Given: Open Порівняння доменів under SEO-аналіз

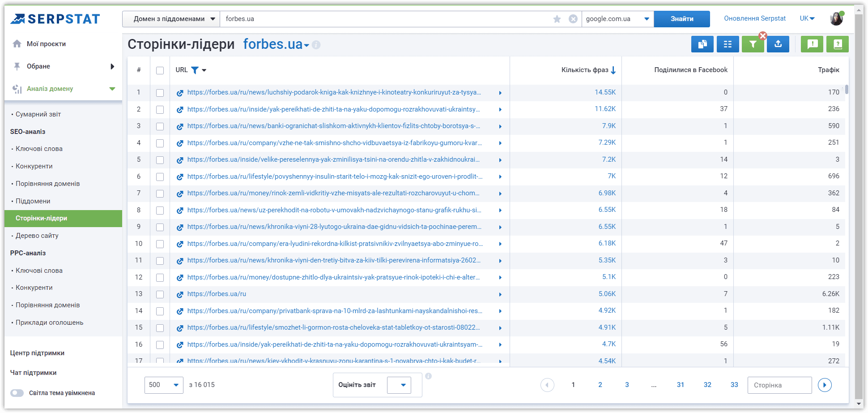Looking at the screenshot, I should [48, 184].
